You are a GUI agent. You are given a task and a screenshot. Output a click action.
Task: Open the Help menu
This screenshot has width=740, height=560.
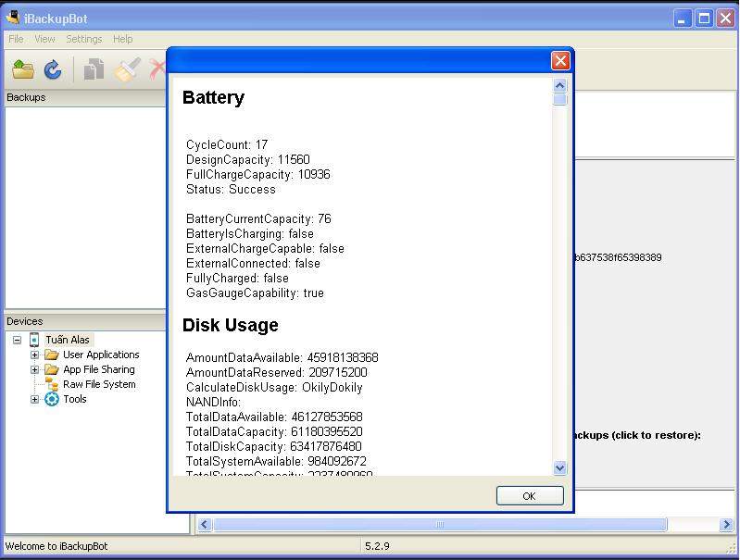(x=122, y=39)
